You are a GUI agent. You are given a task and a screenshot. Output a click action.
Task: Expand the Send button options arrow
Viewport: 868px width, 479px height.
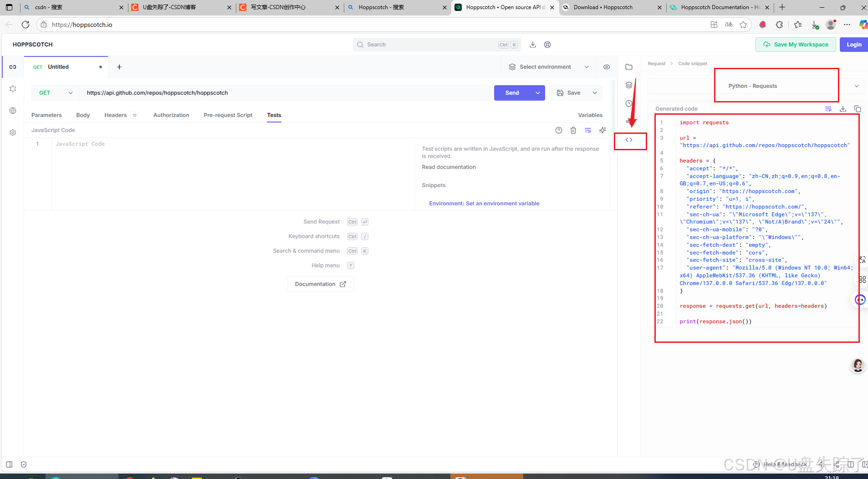point(538,93)
